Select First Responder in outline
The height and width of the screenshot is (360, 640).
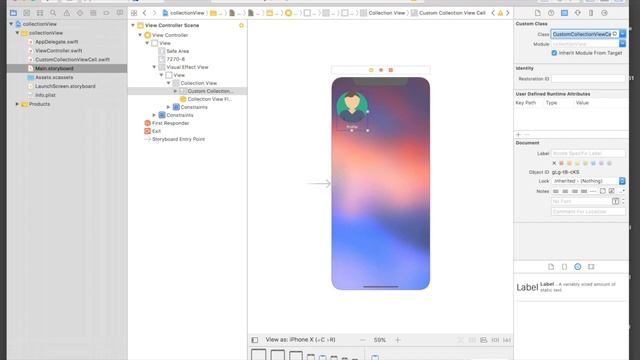(170, 123)
